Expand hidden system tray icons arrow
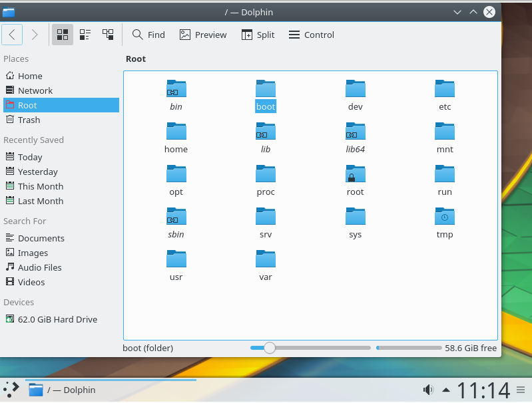 445,390
